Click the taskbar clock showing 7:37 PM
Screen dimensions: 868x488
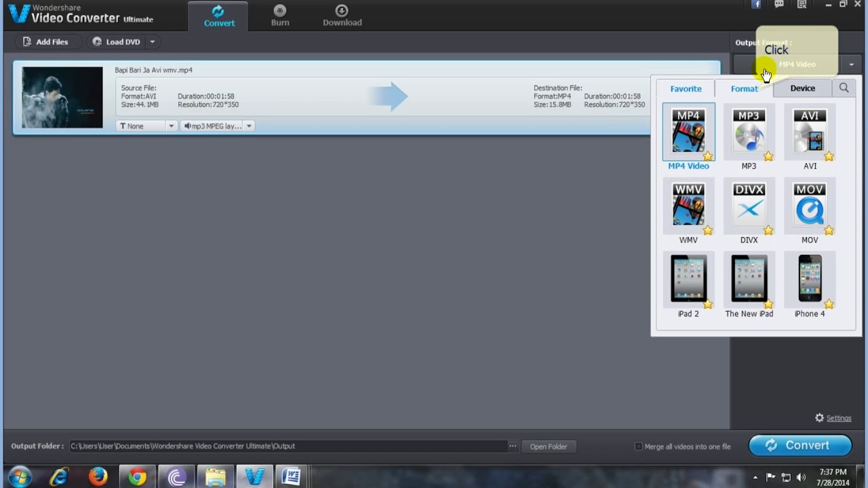833,477
